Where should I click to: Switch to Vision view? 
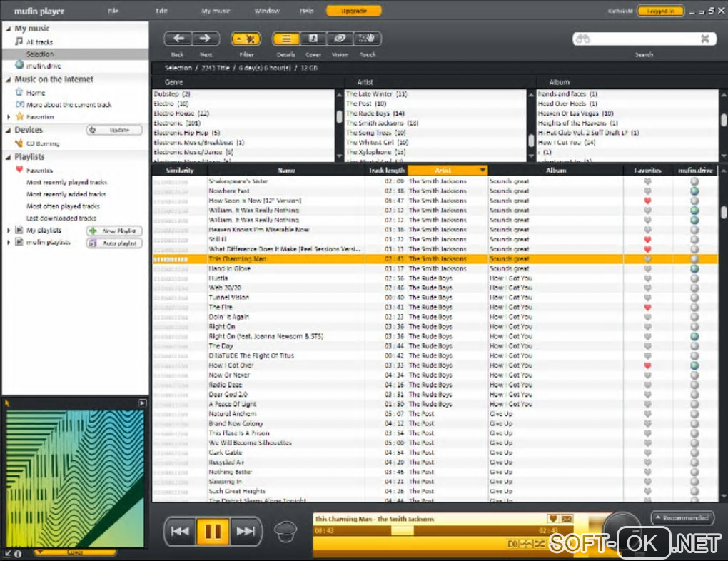(340, 39)
